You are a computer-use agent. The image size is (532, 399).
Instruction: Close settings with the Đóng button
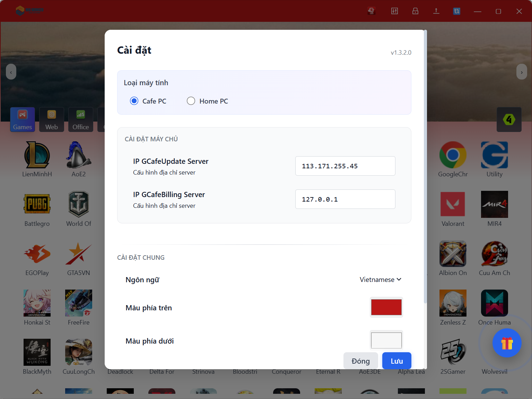(360, 361)
